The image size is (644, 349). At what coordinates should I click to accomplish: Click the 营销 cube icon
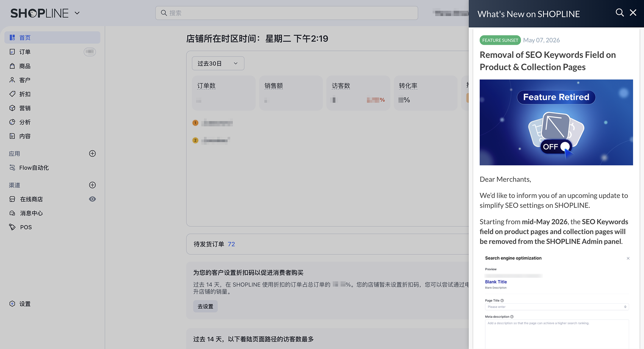[12, 108]
